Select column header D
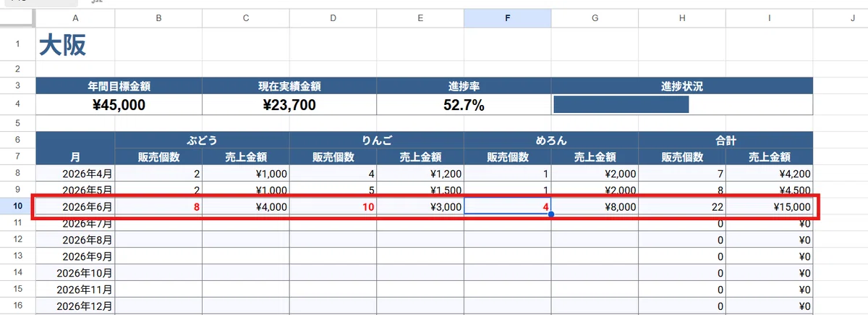The height and width of the screenshot is (315, 868). [x=333, y=18]
